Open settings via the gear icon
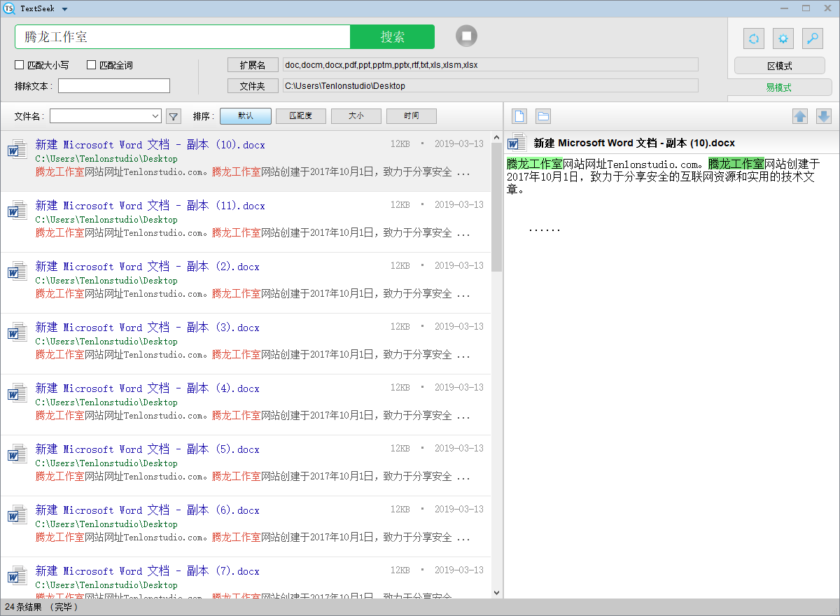The height and width of the screenshot is (616, 840). 783,38
